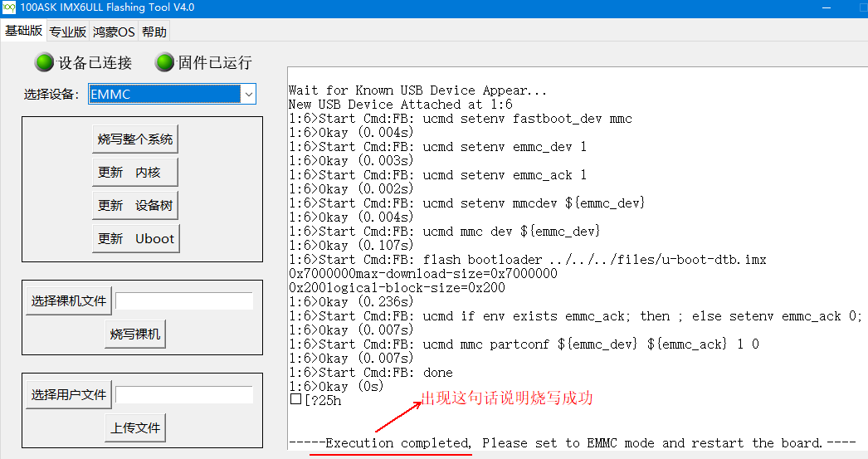Click the log line 'ucmd setenv mmcdev ${emmc_dev}'
The width and height of the screenshot is (868, 459).
click(466, 203)
